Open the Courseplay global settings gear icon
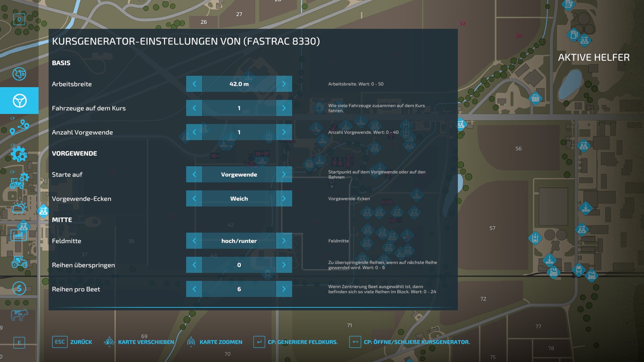Screen dimensions: 644x362 click(19, 155)
